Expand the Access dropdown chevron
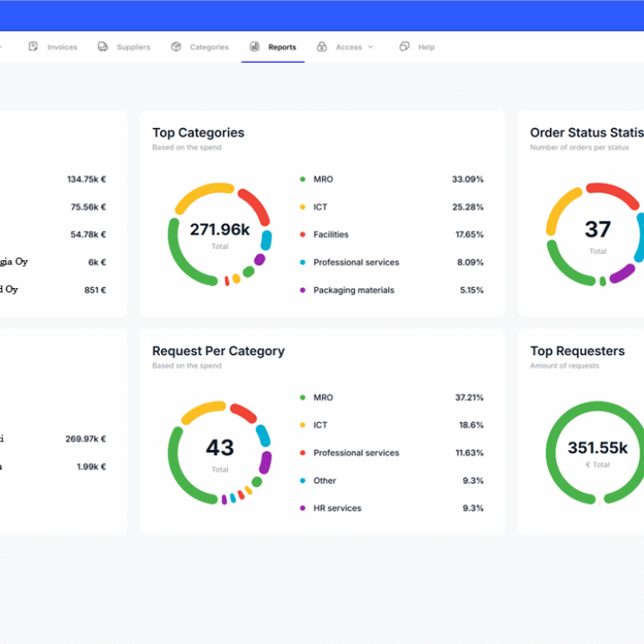 [371, 47]
